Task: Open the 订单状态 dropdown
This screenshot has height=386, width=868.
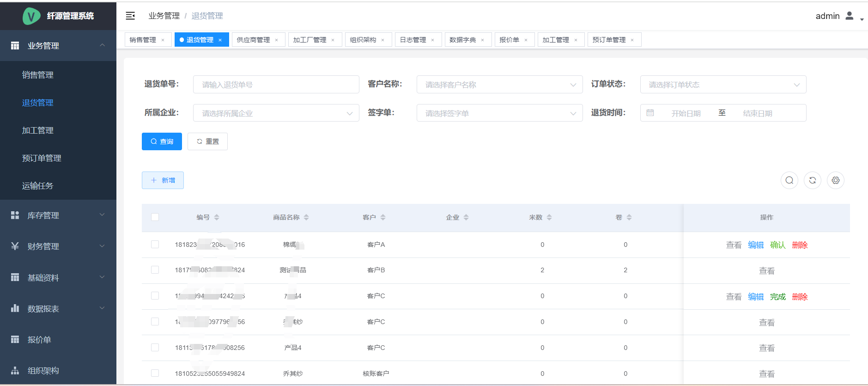Action: point(722,85)
